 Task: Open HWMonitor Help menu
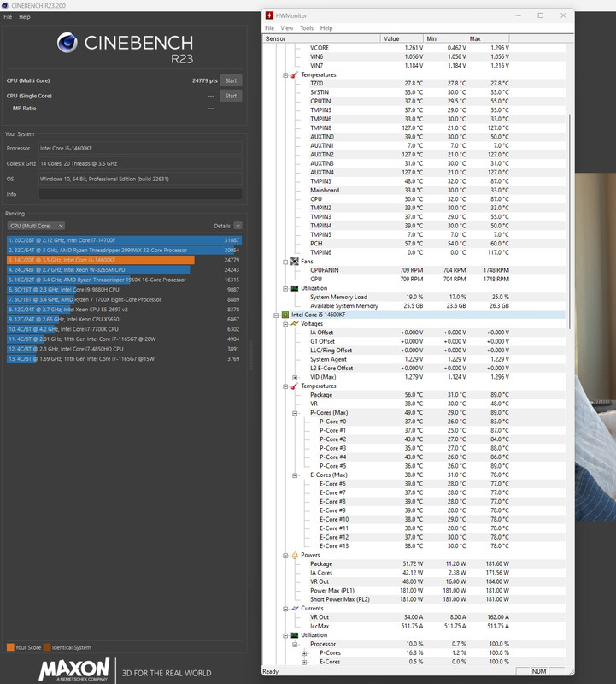pos(326,28)
